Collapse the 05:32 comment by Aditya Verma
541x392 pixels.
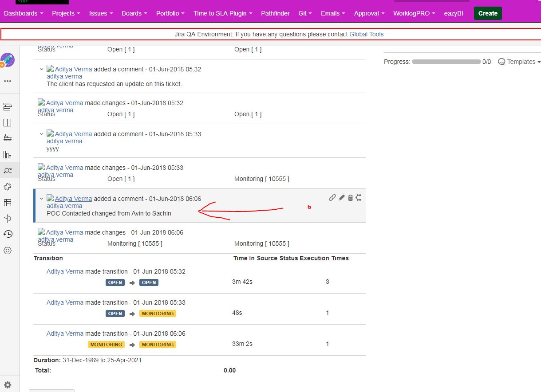42,69
